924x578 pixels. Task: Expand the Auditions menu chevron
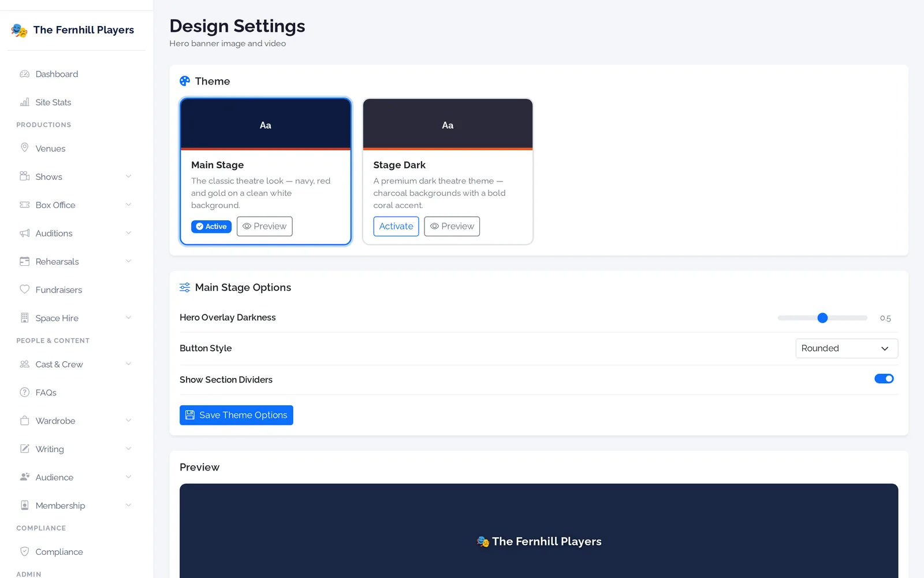(x=129, y=233)
